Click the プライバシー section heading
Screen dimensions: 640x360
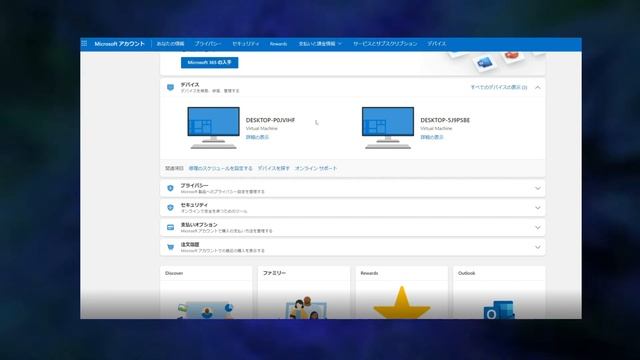coord(194,185)
